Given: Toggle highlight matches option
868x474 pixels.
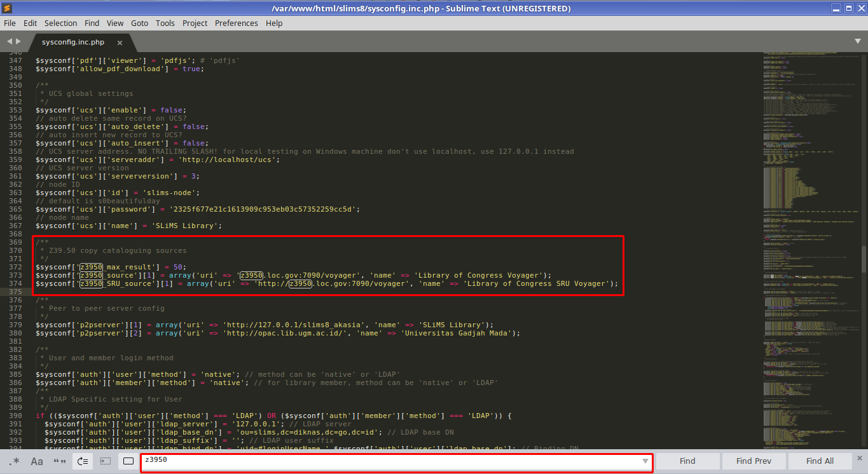Looking at the screenshot, I should 128,461.
